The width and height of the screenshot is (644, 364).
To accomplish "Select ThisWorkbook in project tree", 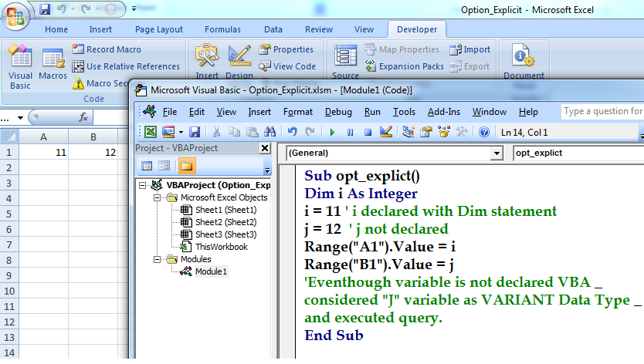I will click(x=222, y=247).
